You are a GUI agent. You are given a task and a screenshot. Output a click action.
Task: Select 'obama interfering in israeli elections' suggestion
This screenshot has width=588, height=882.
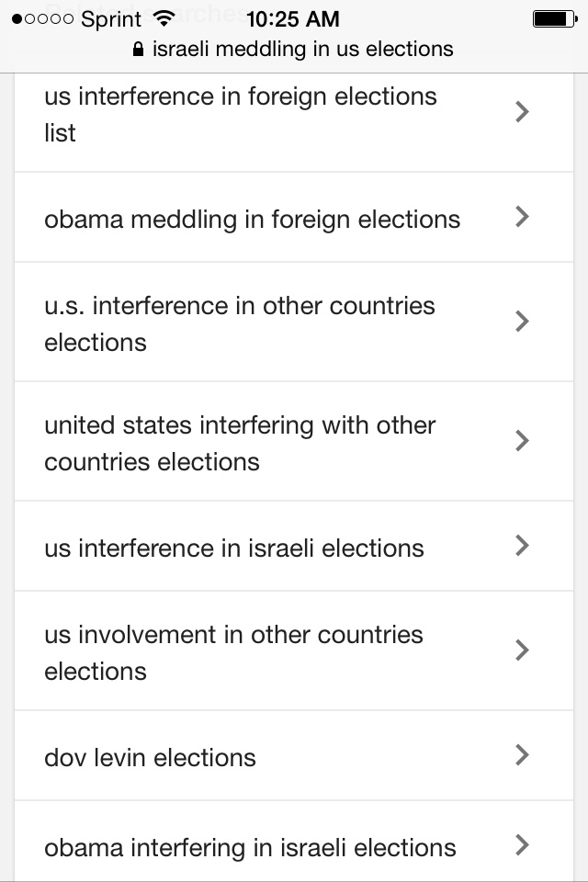coord(294,842)
